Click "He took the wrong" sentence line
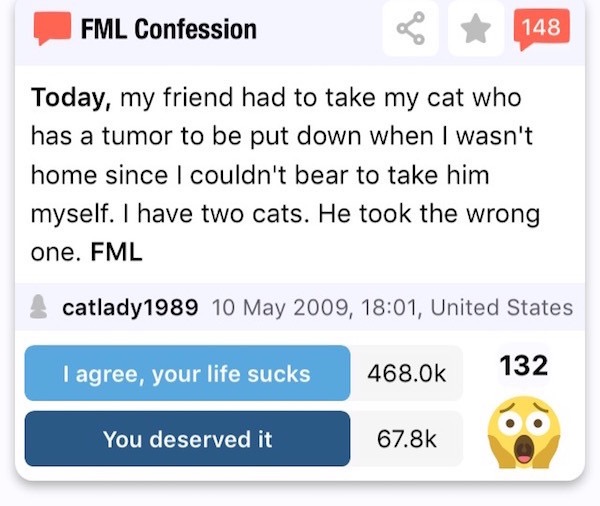This screenshot has height=506, width=600. point(429,214)
